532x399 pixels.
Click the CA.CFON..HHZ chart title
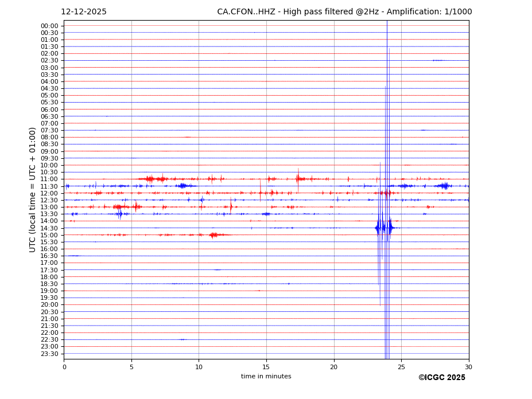click(x=344, y=12)
